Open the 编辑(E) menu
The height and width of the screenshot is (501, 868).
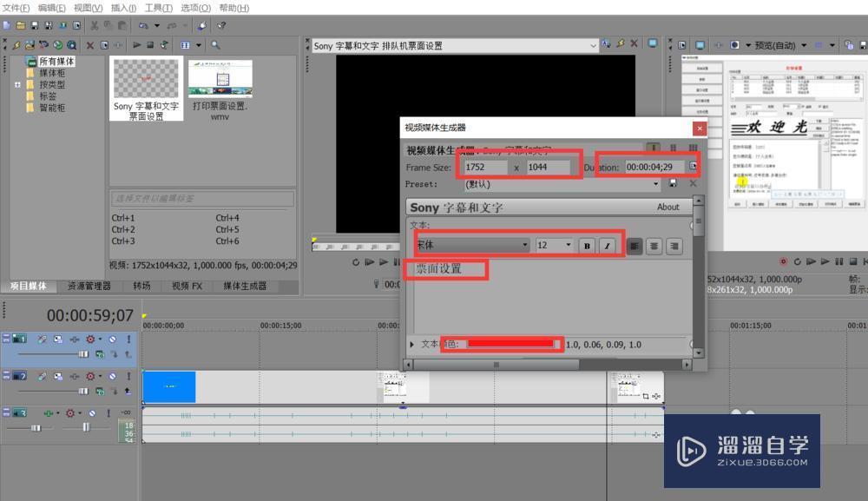[51, 8]
